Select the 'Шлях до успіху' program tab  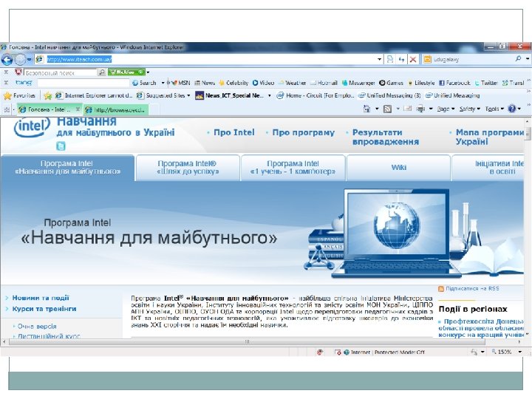pyautogui.click(x=188, y=168)
